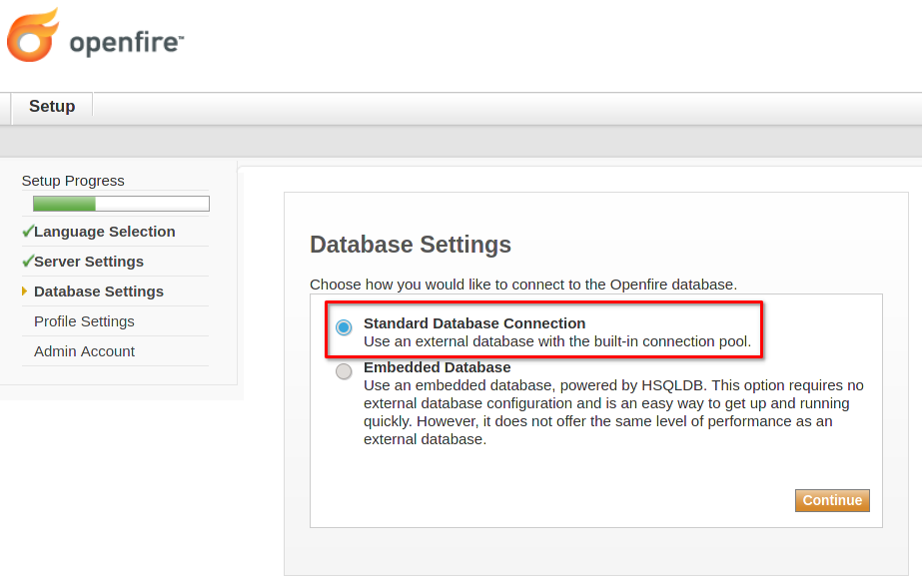This screenshot has height=588, width=922.
Task: Select Standard Database Connection radio button
Action: point(344,327)
